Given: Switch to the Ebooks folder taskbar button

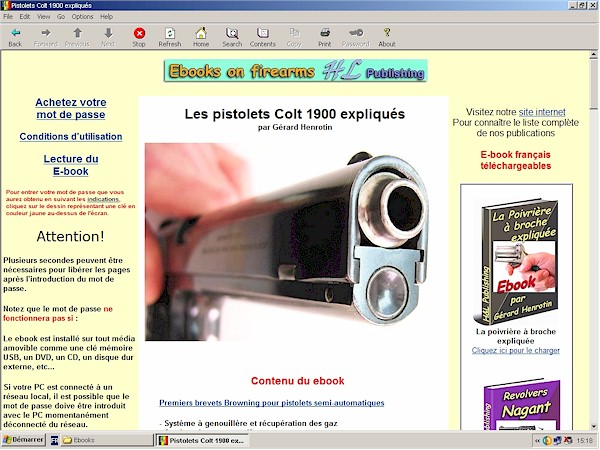Looking at the screenshot, I should 106,440.
